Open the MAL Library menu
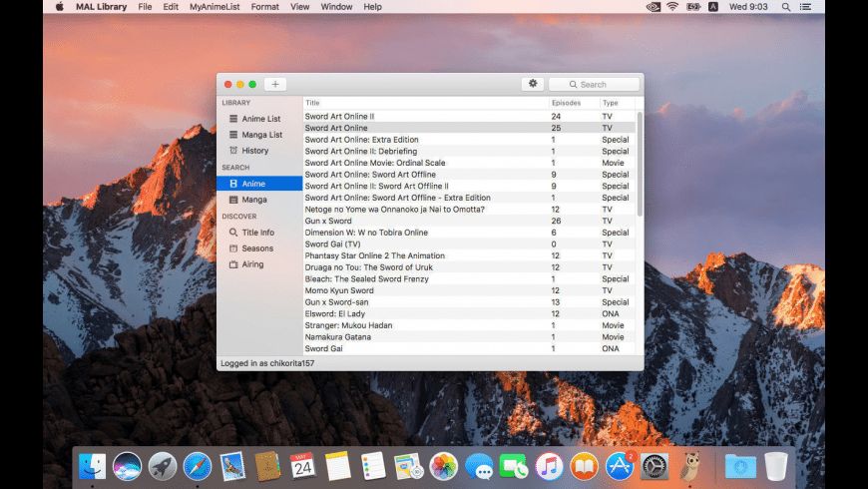This screenshot has width=868, height=489. click(x=102, y=7)
